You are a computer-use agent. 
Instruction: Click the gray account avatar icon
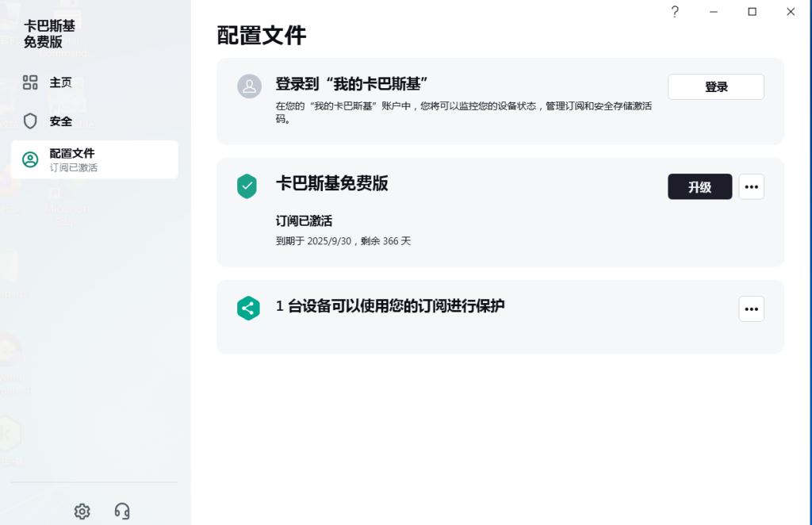(x=249, y=86)
